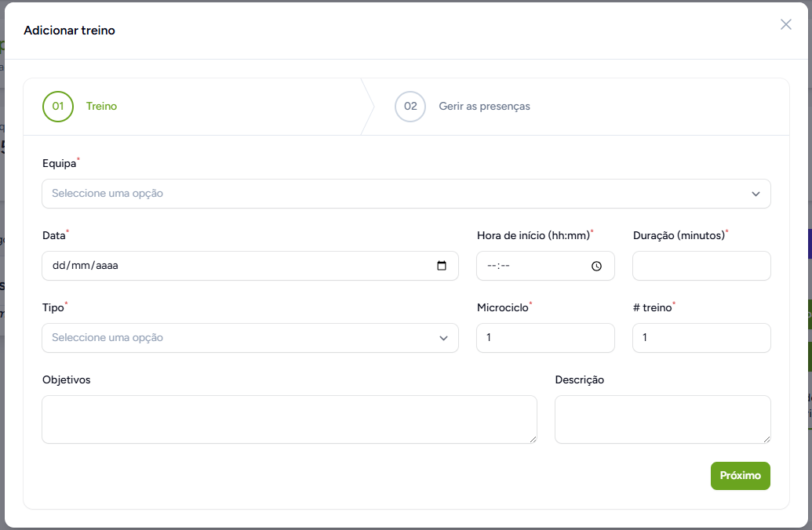Click the Descrição label
812x530 pixels.
point(580,380)
